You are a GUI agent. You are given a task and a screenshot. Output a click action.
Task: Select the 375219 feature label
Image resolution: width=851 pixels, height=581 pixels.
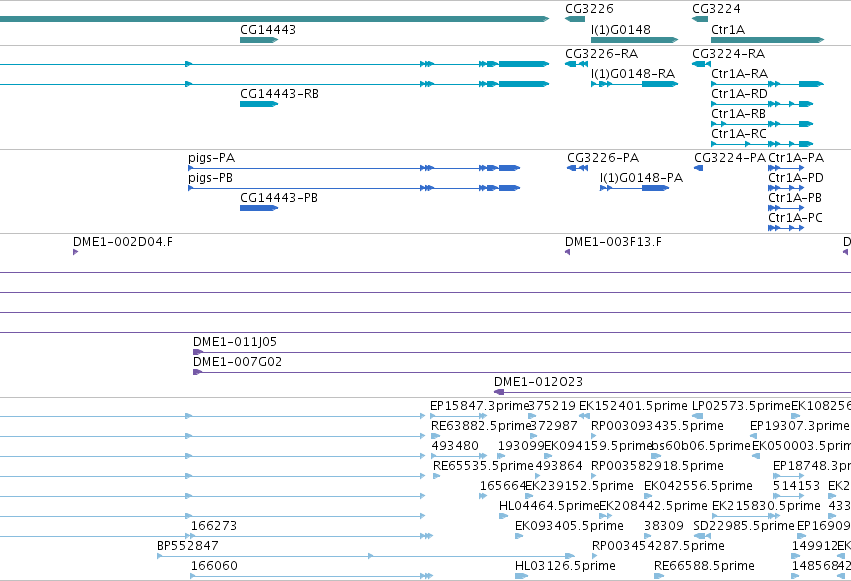tap(552, 406)
